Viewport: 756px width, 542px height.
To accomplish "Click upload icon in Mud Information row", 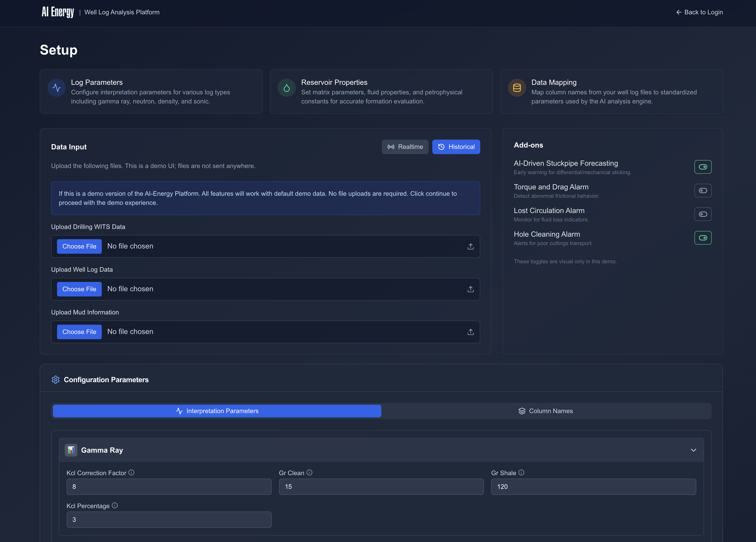I will coord(470,332).
